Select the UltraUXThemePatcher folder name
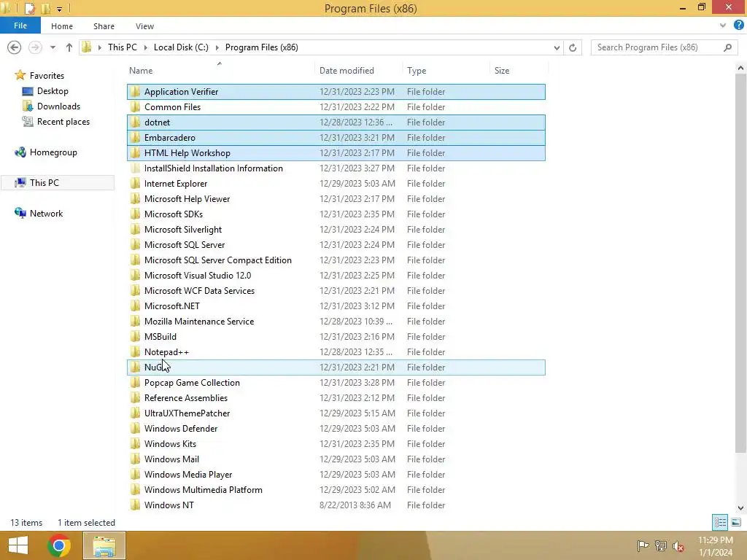 pos(187,413)
